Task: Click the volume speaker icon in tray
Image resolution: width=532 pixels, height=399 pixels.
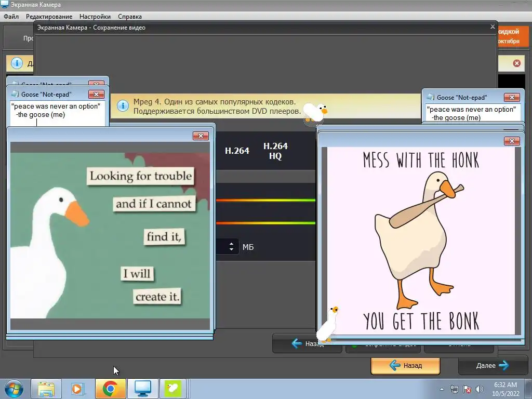Action: point(480,390)
